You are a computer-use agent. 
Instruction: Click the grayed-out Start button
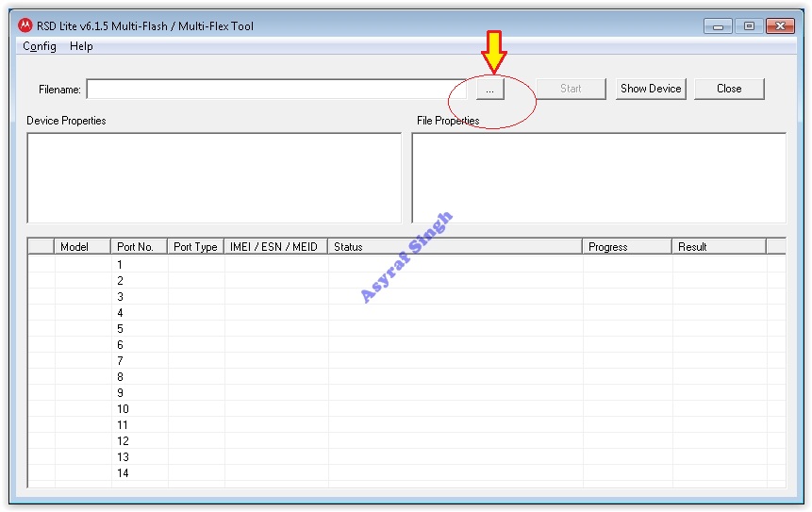click(571, 89)
